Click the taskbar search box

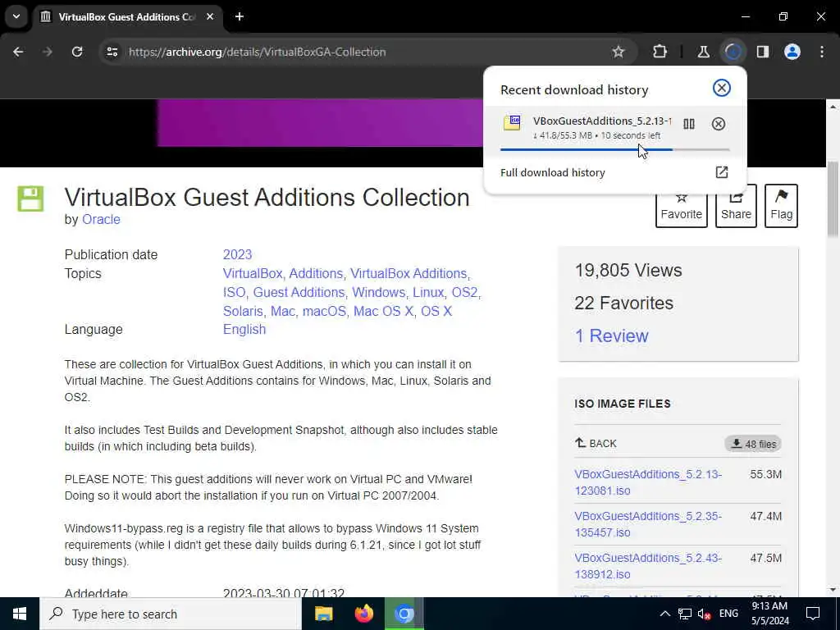pos(171,614)
